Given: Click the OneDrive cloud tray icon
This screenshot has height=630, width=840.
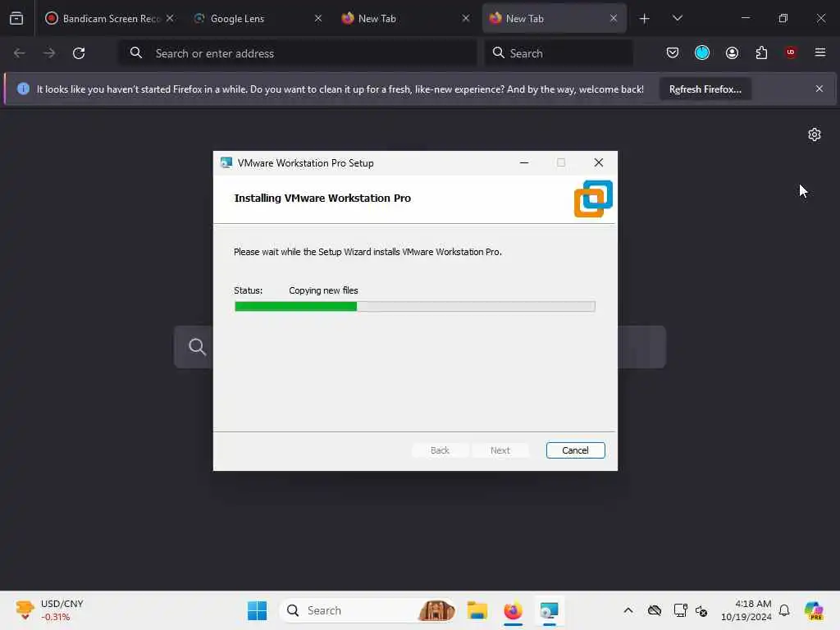Looking at the screenshot, I should coord(654,610).
